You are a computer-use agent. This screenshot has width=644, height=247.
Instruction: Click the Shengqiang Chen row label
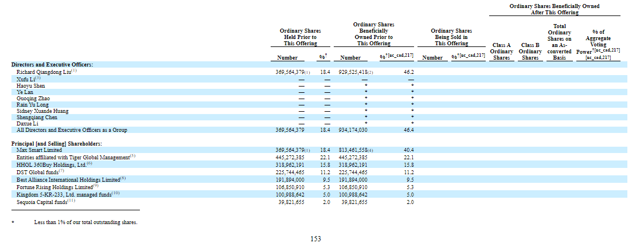tap(37, 117)
